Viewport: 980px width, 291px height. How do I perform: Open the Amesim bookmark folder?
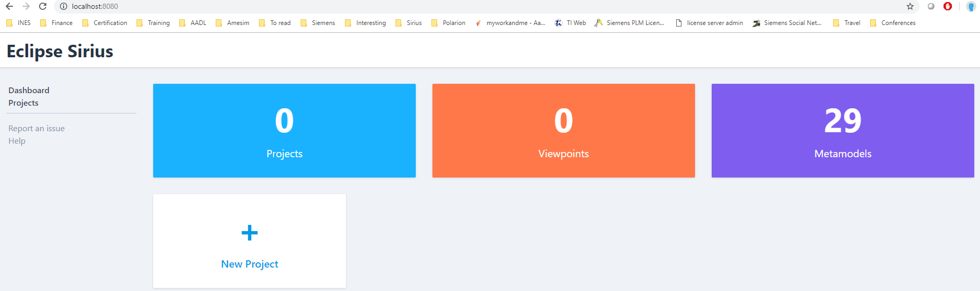tap(232, 23)
